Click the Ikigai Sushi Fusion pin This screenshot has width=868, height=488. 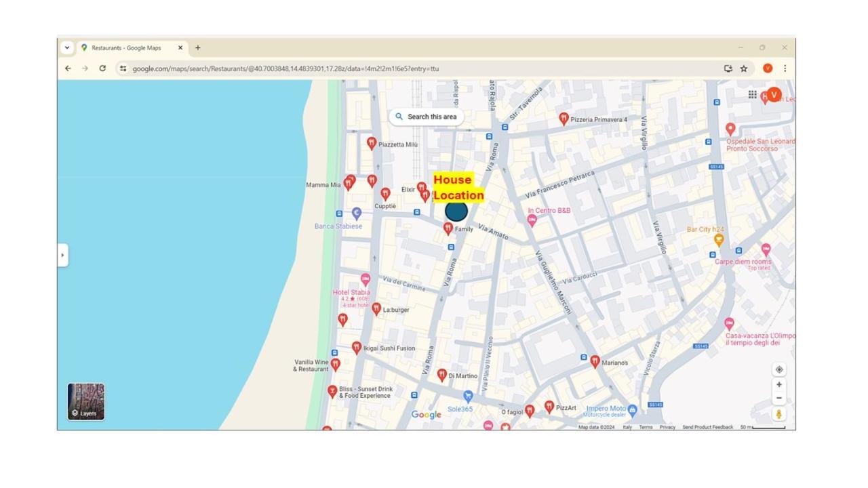356,348
